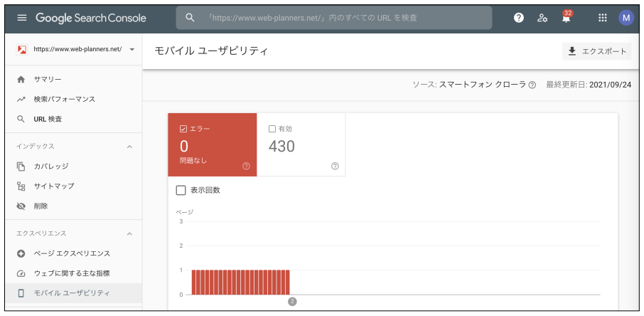
Task: Open the account avatar M
Action: click(626, 18)
